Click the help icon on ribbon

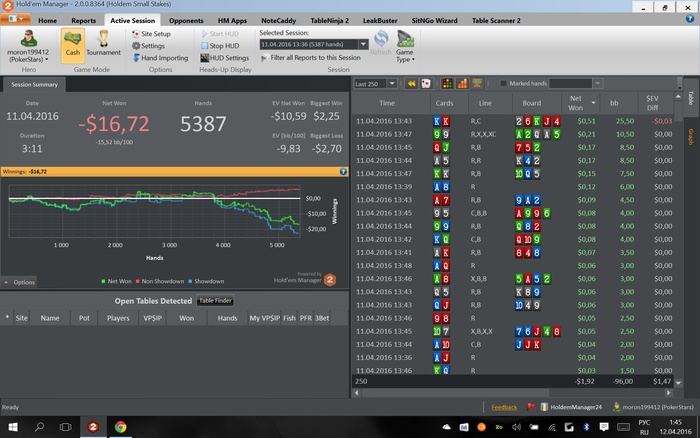tap(690, 19)
